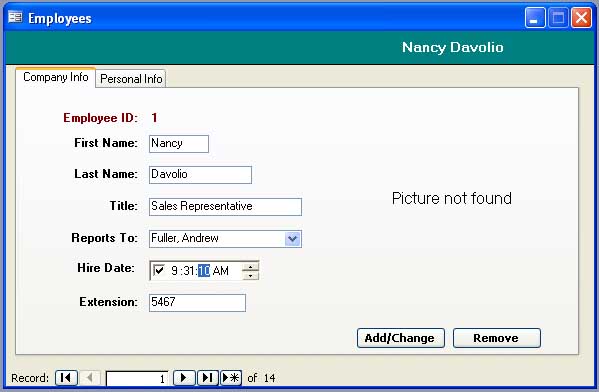Select the highlighted seconds in Hire Date

pyautogui.click(x=204, y=271)
